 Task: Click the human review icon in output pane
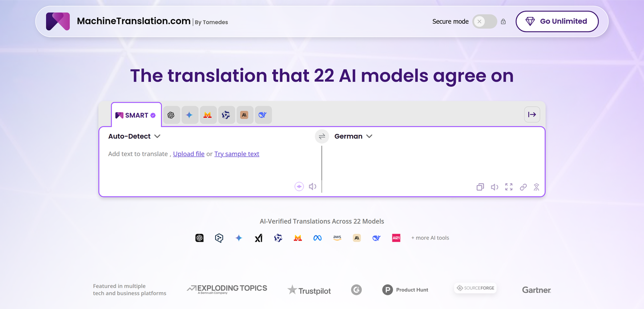pyautogui.click(x=536, y=187)
